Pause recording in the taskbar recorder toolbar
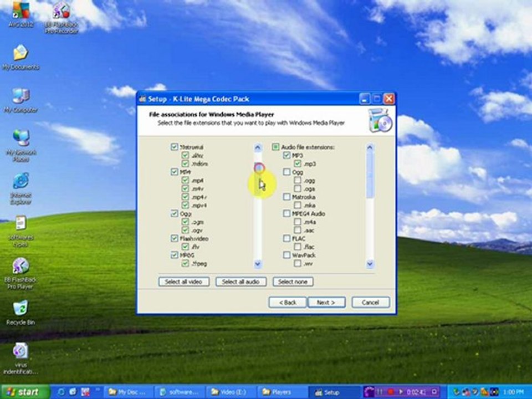 point(380,392)
